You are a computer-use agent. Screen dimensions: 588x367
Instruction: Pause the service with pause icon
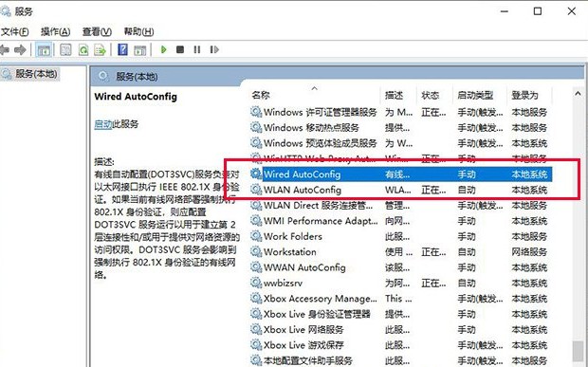(x=197, y=49)
